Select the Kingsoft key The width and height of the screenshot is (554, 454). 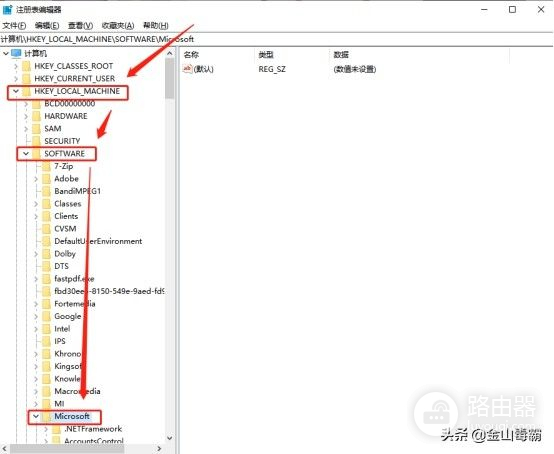[x=67, y=366]
